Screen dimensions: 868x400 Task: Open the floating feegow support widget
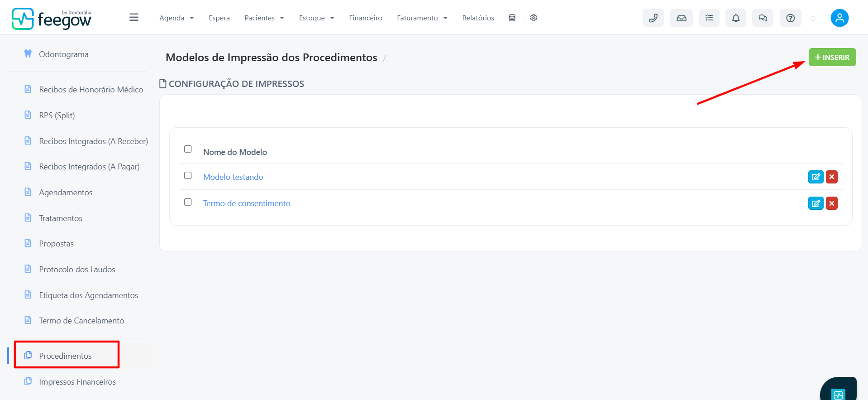tap(839, 390)
